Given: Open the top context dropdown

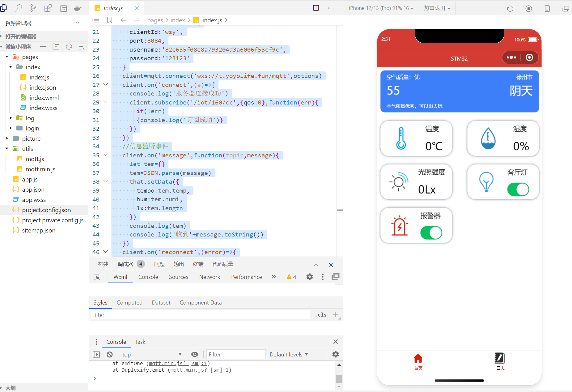Looking at the screenshot, I should point(152,354).
